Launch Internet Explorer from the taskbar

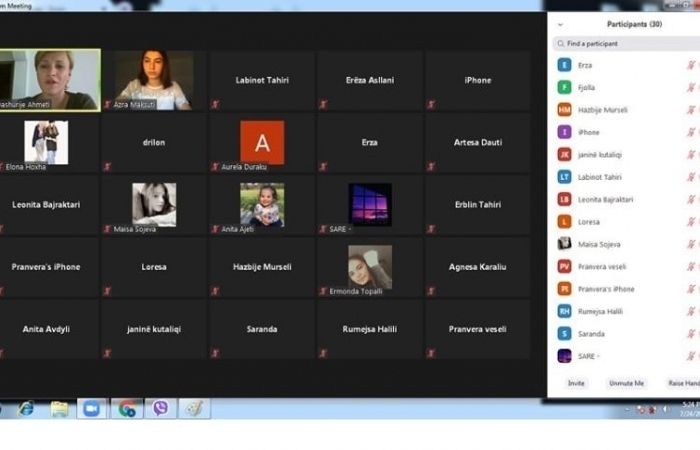pos(26,408)
